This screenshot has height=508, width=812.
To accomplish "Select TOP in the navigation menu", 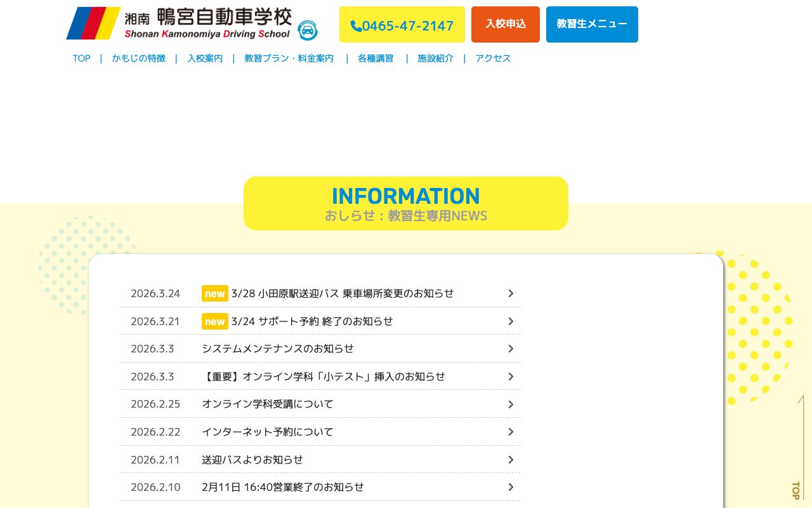I will (x=81, y=58).
